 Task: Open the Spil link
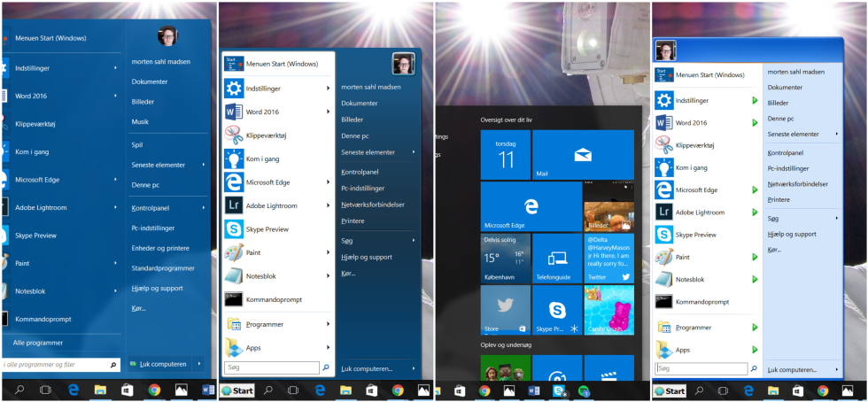tap(137, 144)
